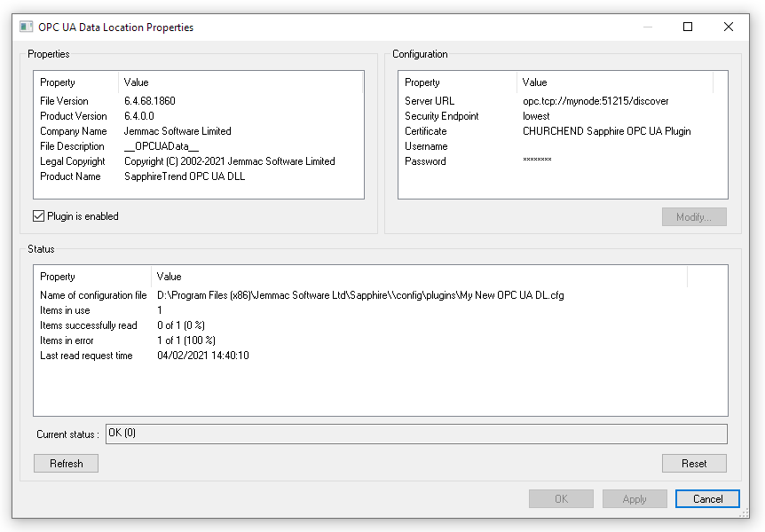This screenshot has width=765, height=532.
Task: Select the Name of configuration file row
Action: pos(381,295)
